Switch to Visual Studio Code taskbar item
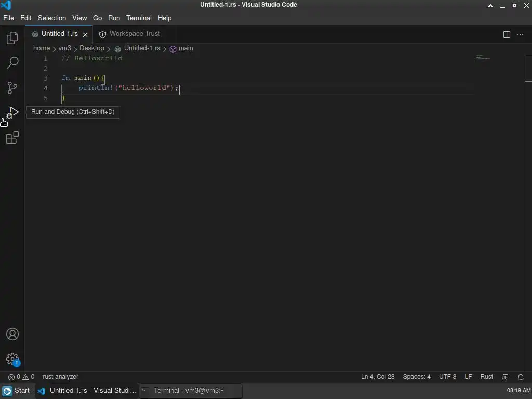This screenshot has height=399, width=532. click(x=87, y=391)
